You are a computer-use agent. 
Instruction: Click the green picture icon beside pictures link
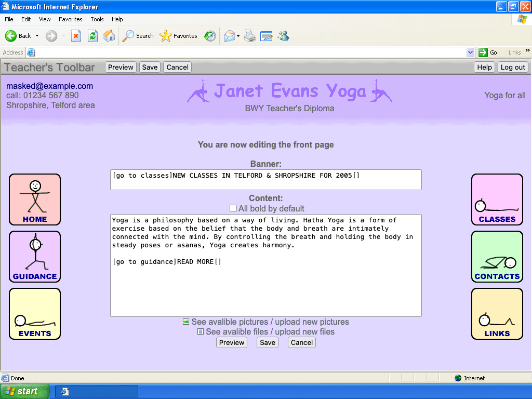pyautogui.click(x=186, y=322)
